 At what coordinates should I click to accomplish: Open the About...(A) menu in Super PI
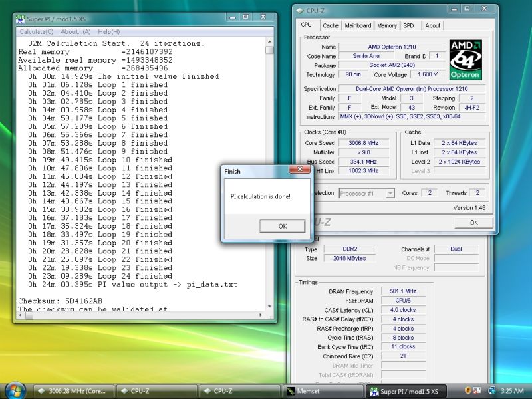click(x=75, y=31)
